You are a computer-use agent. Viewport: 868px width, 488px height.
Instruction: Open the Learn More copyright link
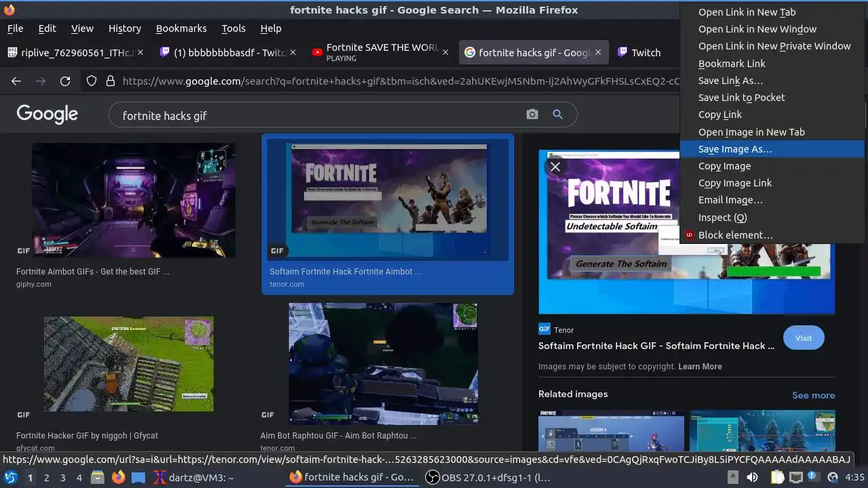coord(700,367)
